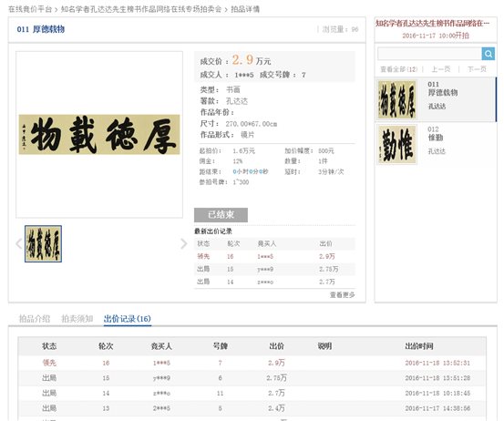Open the auction session breadcrumb link
The width and height of the screenshot is (504, 421).
point(141,9)
